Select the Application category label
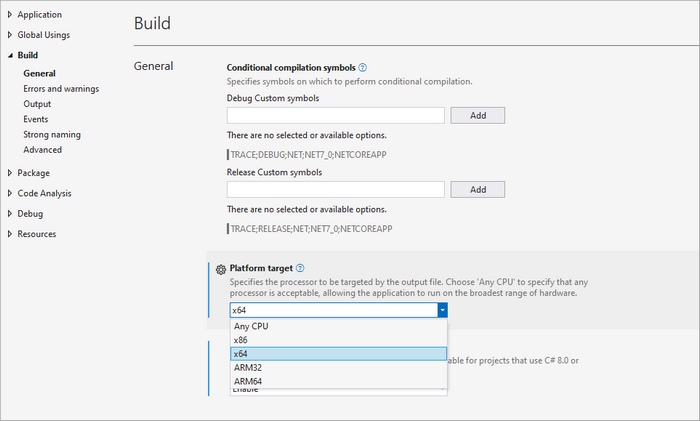 [40, 14]
